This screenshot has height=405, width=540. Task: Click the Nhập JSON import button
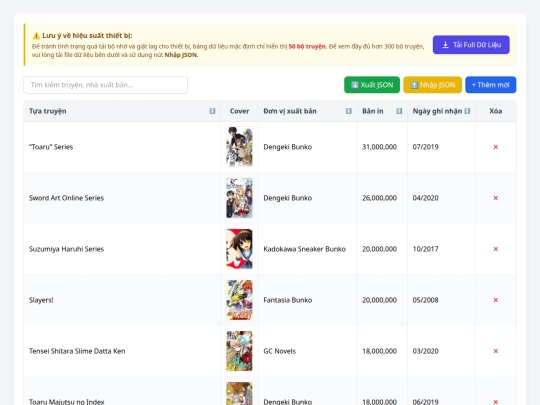[x=432, y=85]
